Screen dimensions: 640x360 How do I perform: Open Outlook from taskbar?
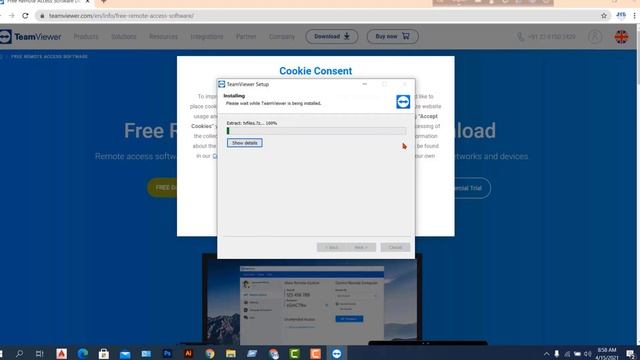click(x=146, y=353)
